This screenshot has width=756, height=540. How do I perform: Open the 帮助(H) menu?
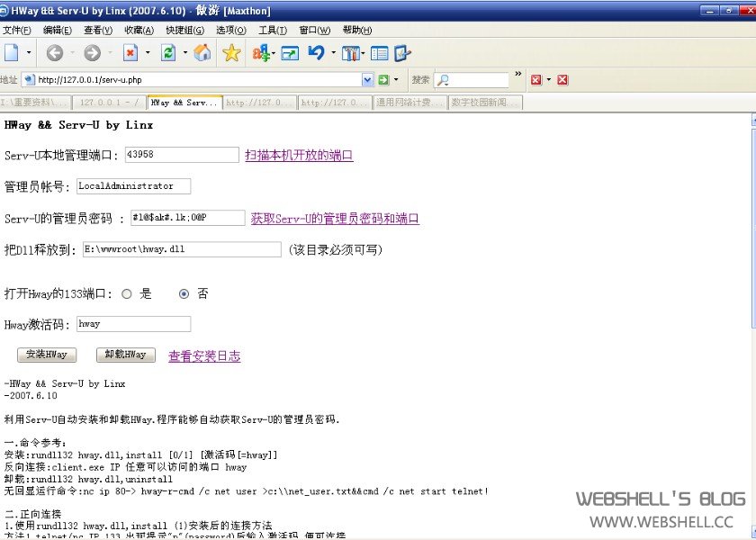357,31
